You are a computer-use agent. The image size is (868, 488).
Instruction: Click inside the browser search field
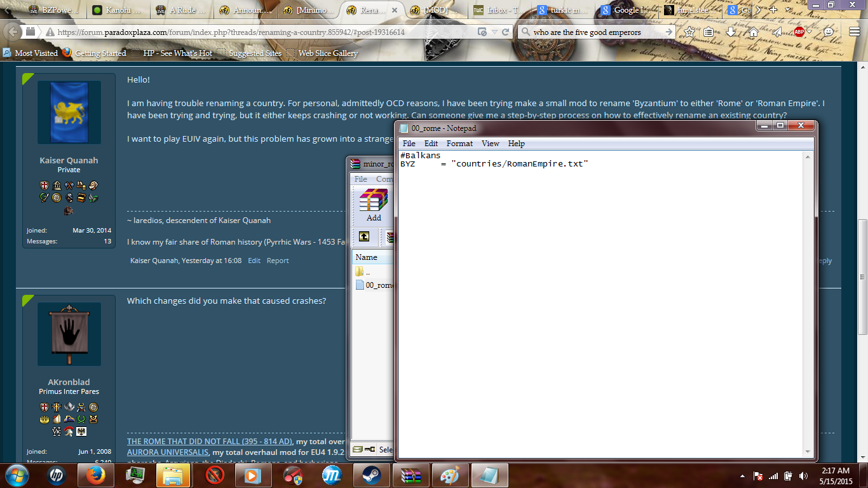591,30
